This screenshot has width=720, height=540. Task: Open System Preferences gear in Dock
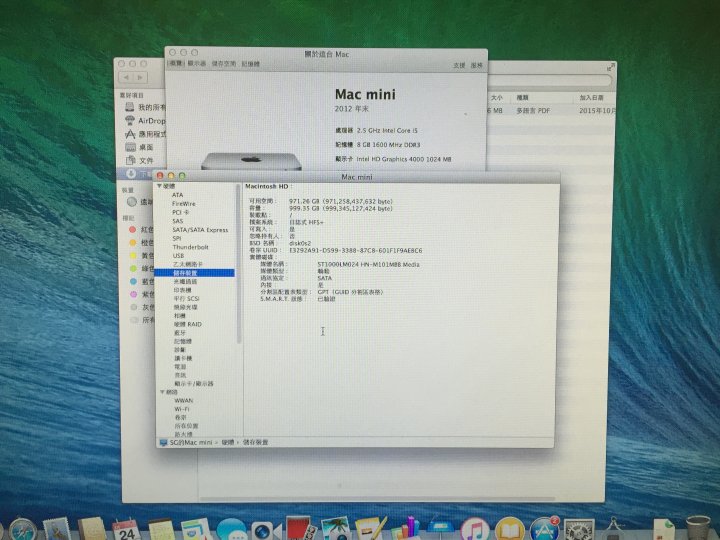(x=579, y=530)
